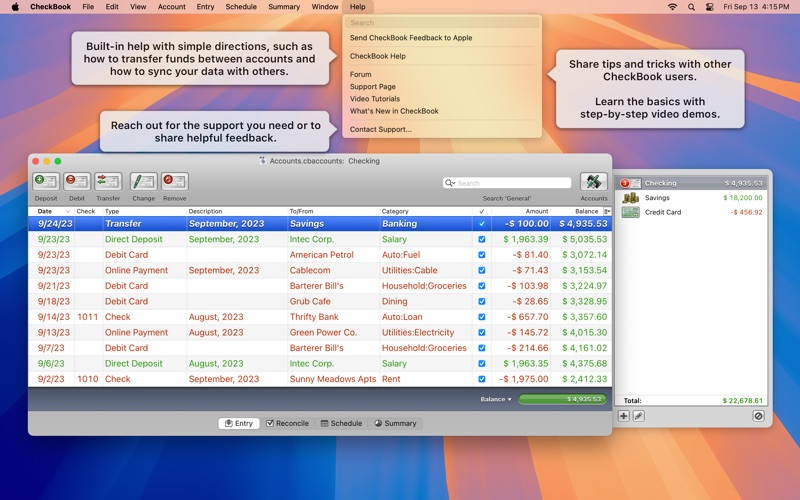
Task: Click the $ 18,200.00 Savings balance
Action: pyautogui.click(x=742, y=197)
